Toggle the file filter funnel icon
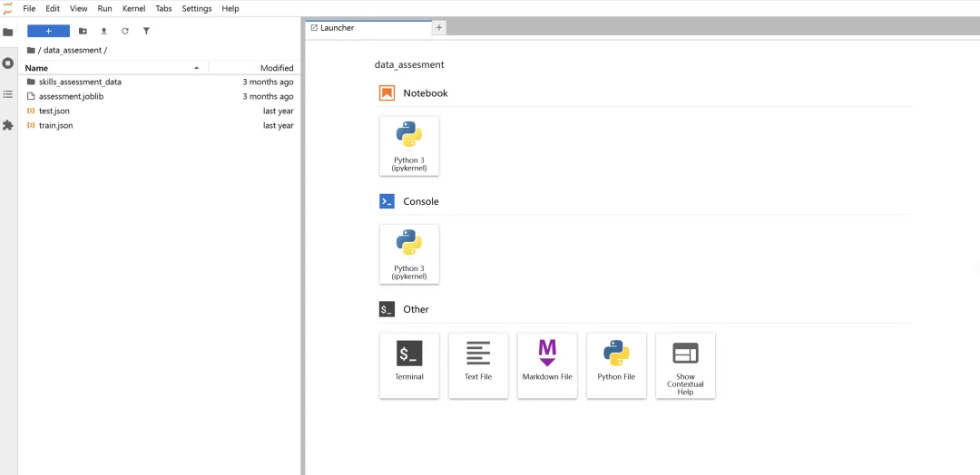Image resolution: width=980 pixels, height=475 pixels. click(x=146, y=31)
